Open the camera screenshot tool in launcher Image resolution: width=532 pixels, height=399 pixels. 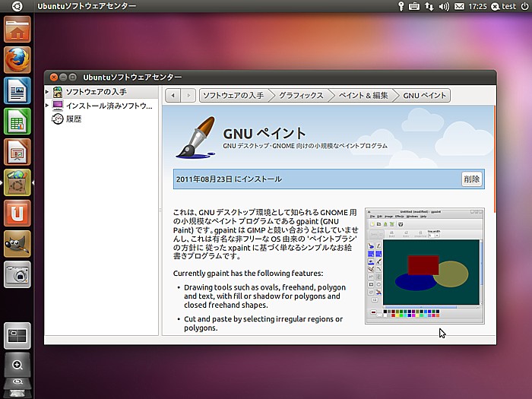(17, 274)
